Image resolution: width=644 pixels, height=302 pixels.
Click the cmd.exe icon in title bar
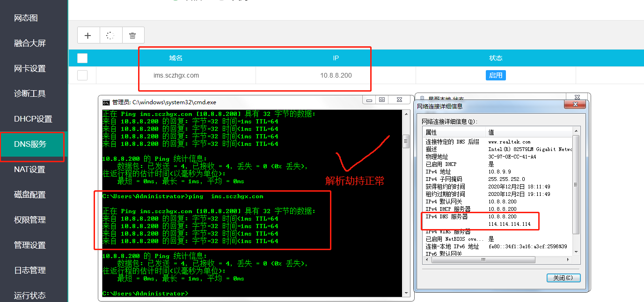pyautogui.click(x=106, y=102)
